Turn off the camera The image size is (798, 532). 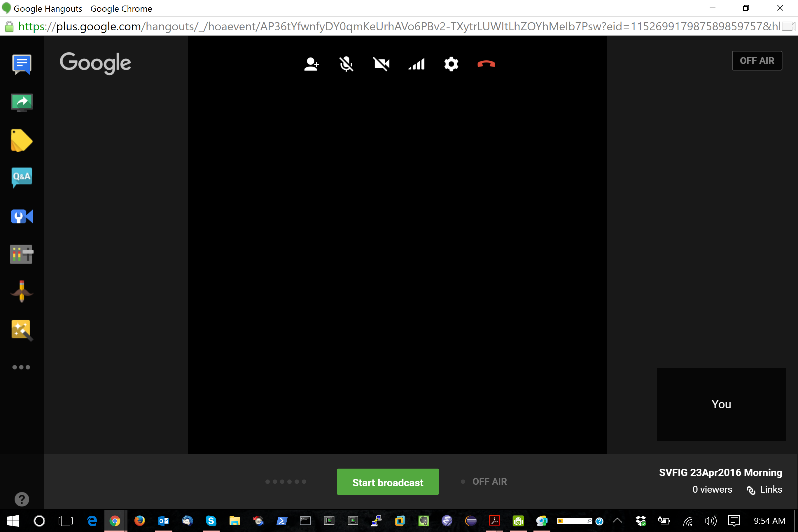[x=381, y=64]
